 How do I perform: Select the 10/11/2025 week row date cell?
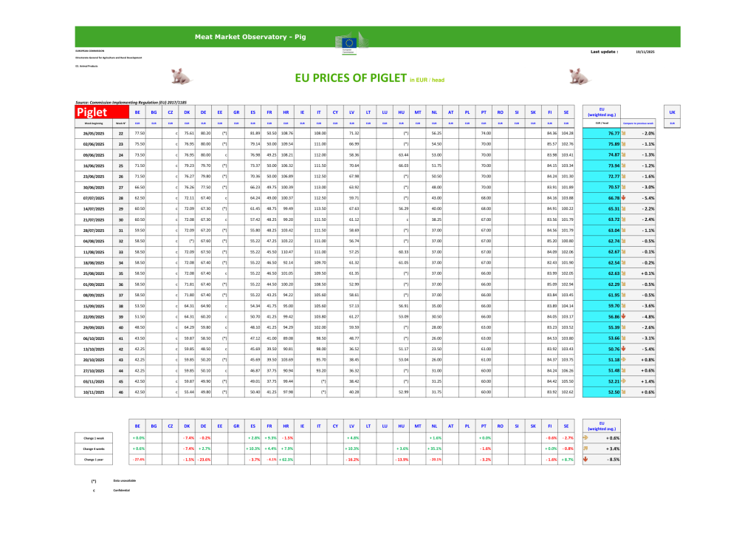pyautogui.click(x=93, y=391)
